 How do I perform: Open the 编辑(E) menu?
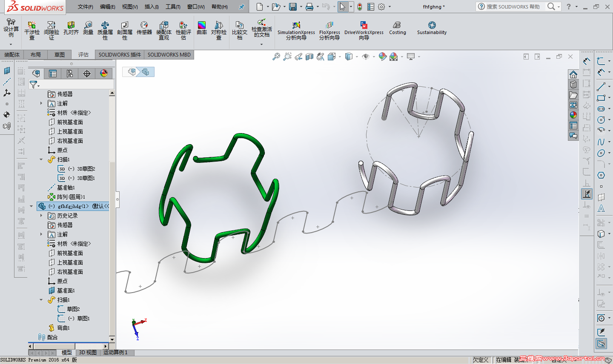108,7
